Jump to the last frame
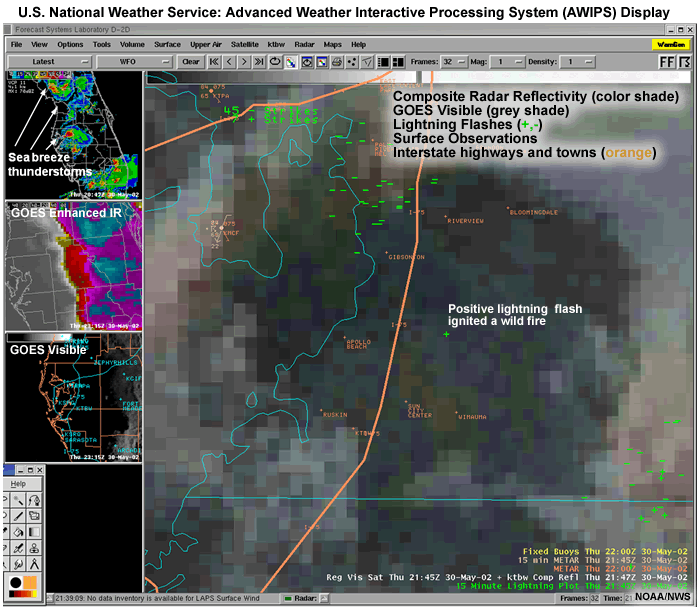The width and height of the screenshot is (700, 610). pyautogui.click(x=259, y=62)
